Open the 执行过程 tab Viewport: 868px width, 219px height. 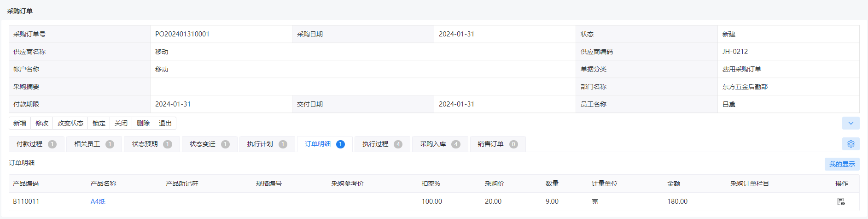(x=382, y=144)
